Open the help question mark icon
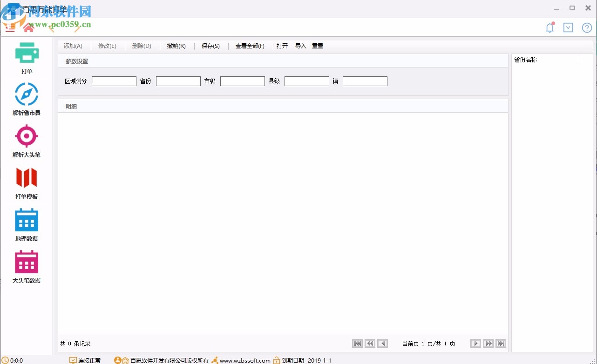597x364 pixels. click(x=586, y=27)
